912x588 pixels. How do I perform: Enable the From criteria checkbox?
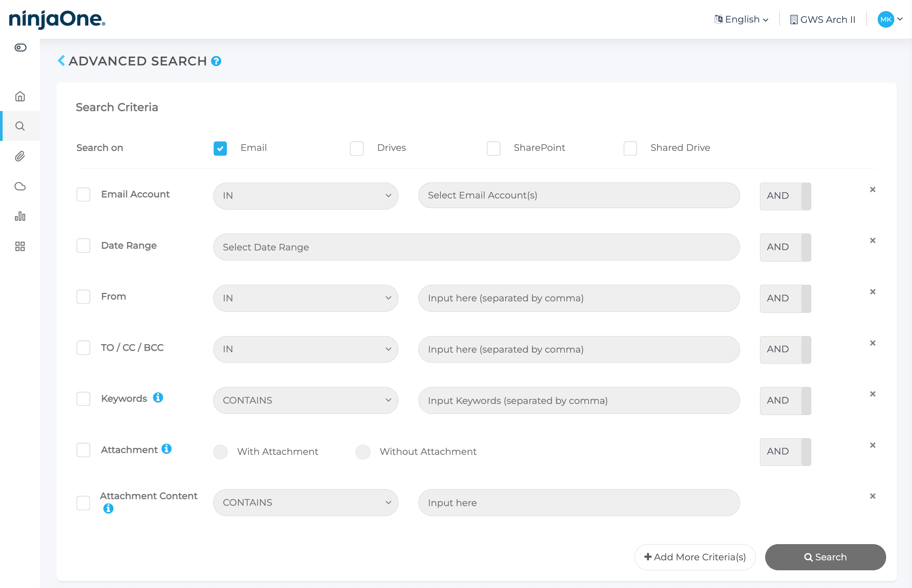tap(83, 297)
